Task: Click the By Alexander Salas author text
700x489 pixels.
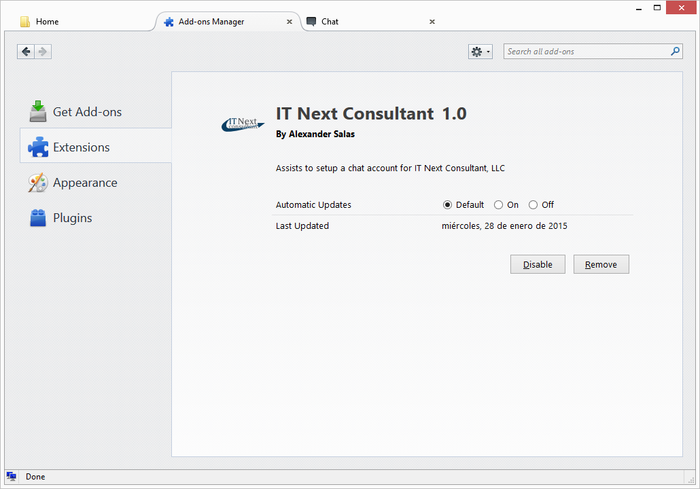Action: coord(315,134)
